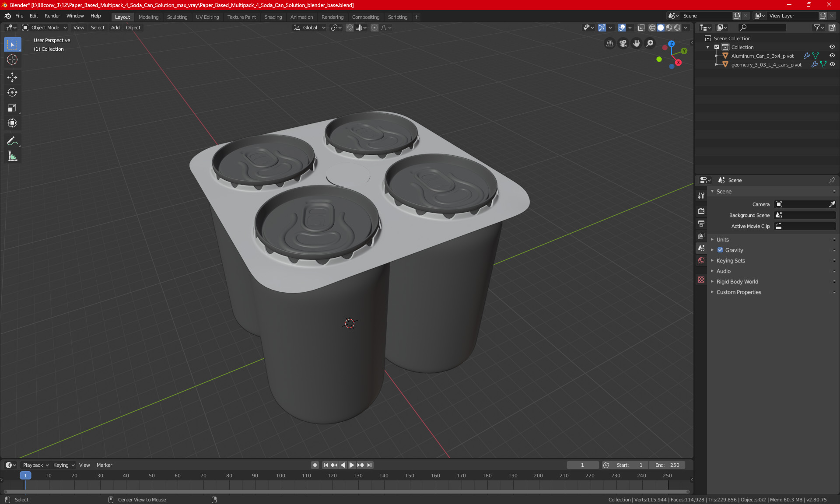Switch to the Shading workspace tab
This screenshot has height=504, width=840.
click(x=273, y=17)
